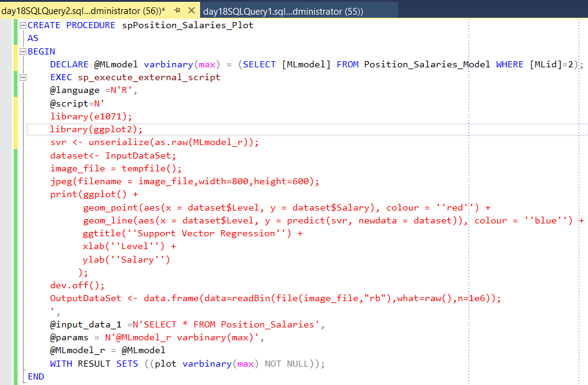Click the geom_line line
The height and width of the screenshot is (385, 588).
coord(333,220)
